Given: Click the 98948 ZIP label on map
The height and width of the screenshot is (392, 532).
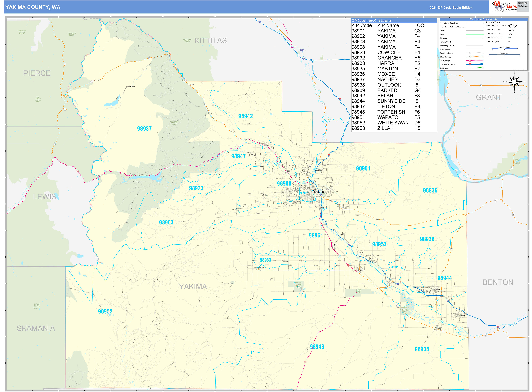Looking at the screenshot, I should pos(317,347).
